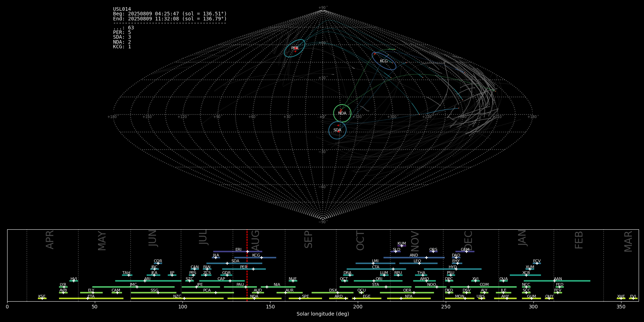
Task: Select the URS shower label in the timeline
Action: tap(480, 297)
